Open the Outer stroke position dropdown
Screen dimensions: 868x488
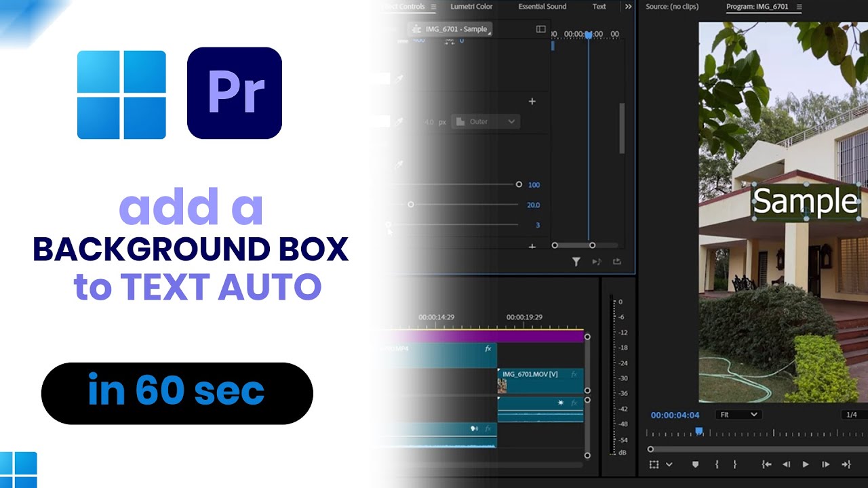coord(485,122)
